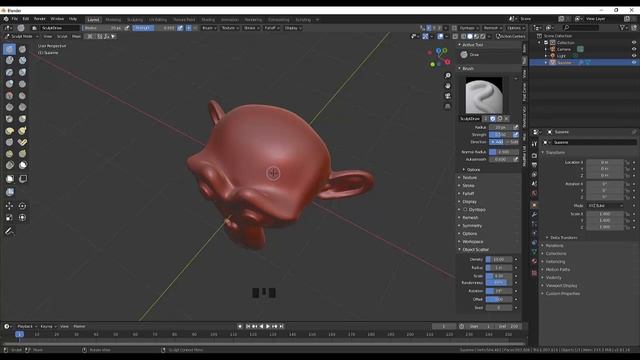Adjust the Object Scatter Randomness slider
Image resolution: width=640 pixels, height=360 pixels.
tap(499, 282)
